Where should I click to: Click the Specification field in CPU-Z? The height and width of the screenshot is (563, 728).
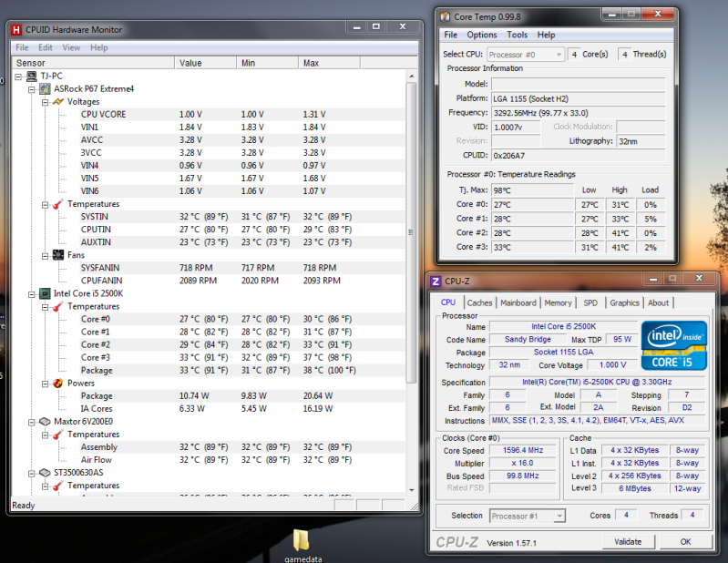[x=597, y=382]
